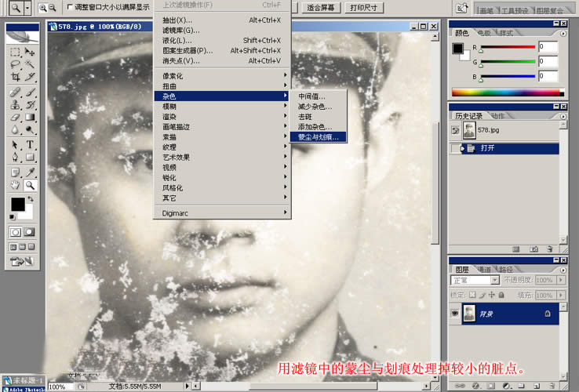Hide the 背景 layer using eye icon
Viewport: 579px width, 392px height.
point(456,313)
